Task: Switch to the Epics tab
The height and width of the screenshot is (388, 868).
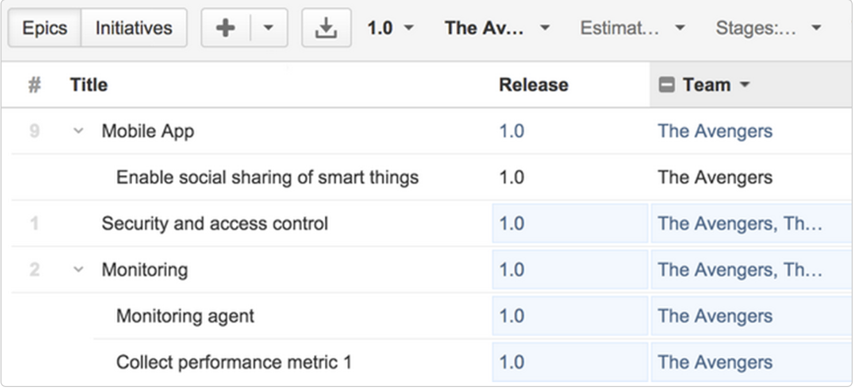Action: click(44, 28)
